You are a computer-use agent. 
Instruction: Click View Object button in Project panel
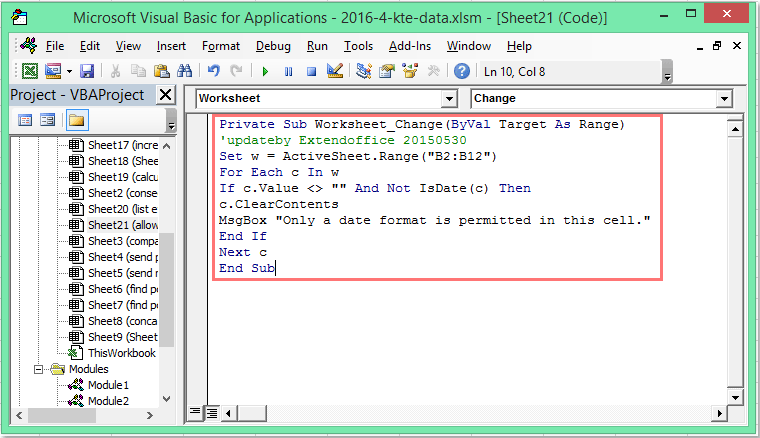coord(46,121)
